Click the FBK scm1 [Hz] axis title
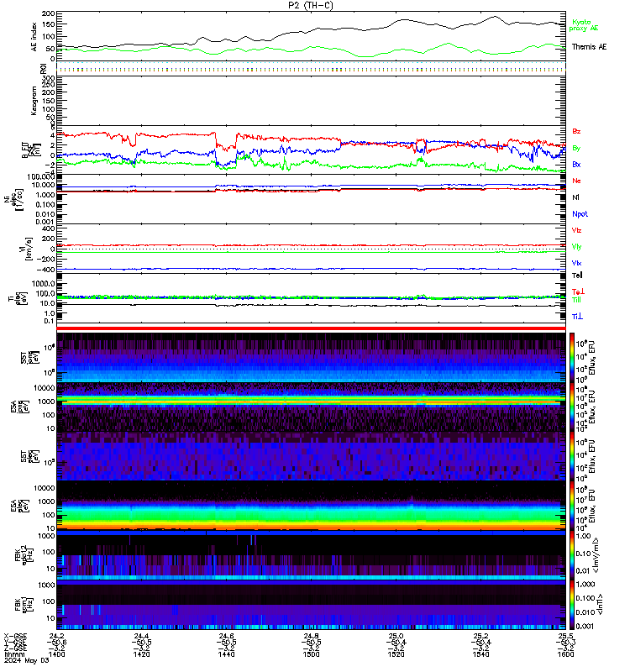Screen dimensions: 630x672 pos(24,604)
